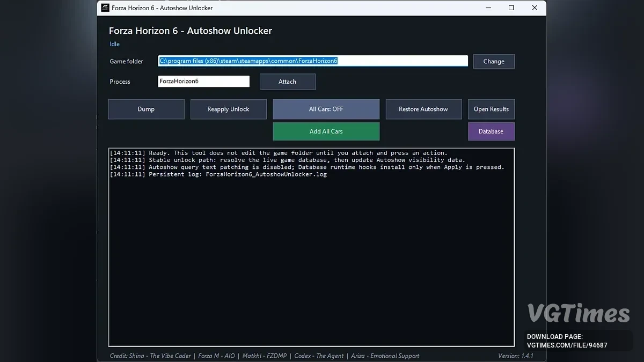Select the 'Ready. This tool does not edit' log line

(279, 153)
